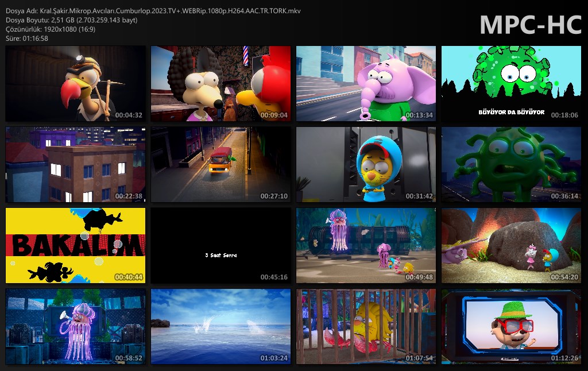The height and width of the screenshot is (371, 588).
Task: Click the 01:12:26 timestamp label
Action: coord(564,358)
